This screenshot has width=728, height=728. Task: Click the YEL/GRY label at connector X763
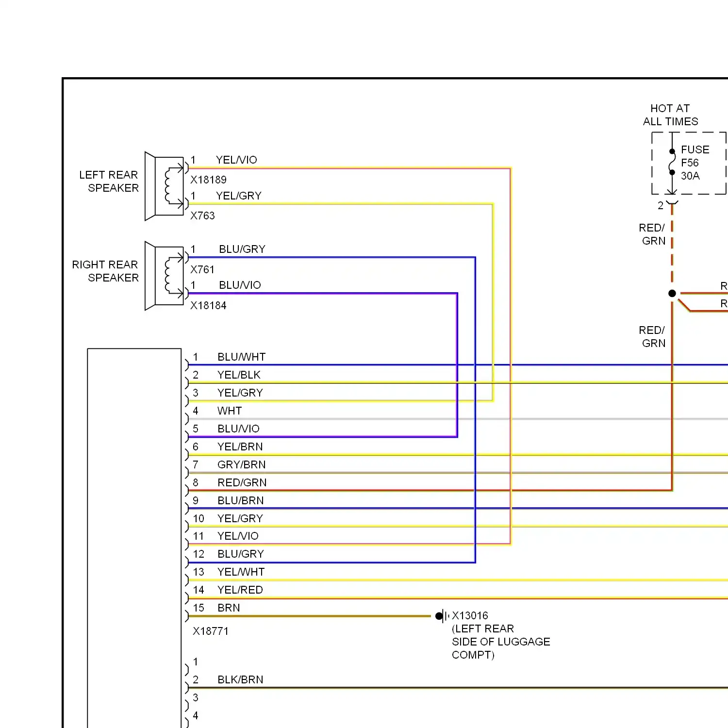(239, 196)
